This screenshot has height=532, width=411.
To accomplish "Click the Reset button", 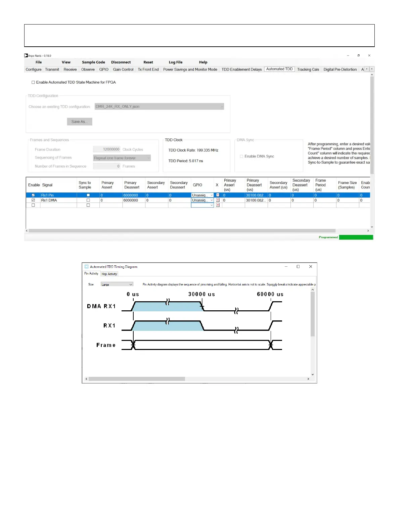I will (148, 62).
